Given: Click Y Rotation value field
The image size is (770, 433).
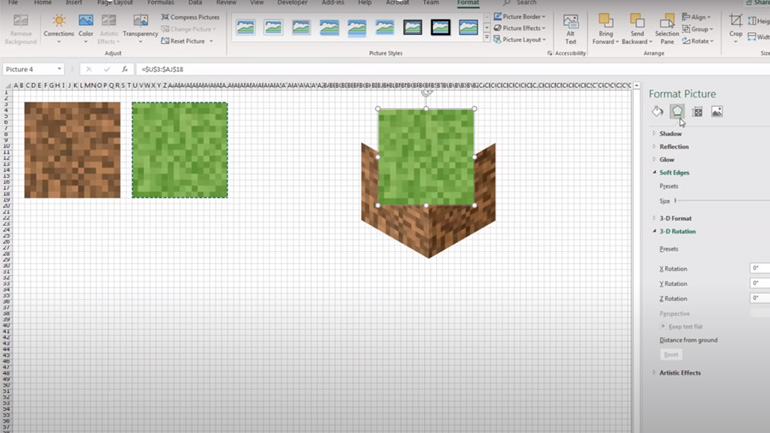Looking at the screenshot, I should 760,283.
